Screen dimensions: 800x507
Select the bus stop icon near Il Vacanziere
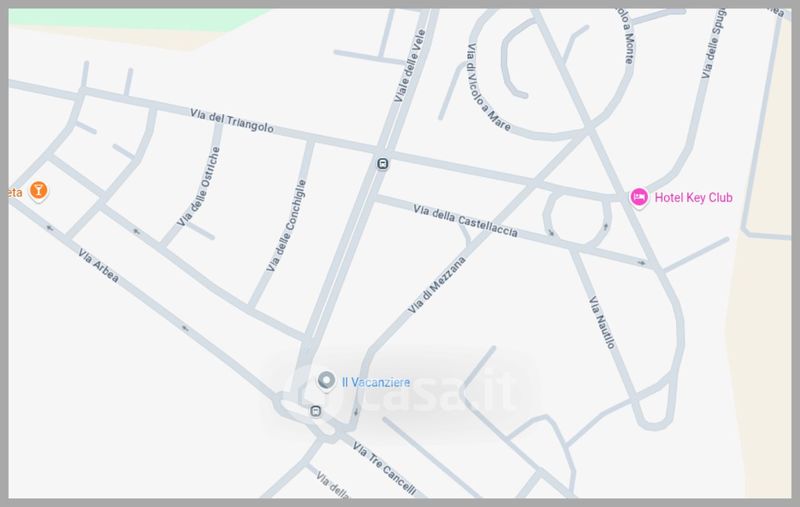point(316,411)
